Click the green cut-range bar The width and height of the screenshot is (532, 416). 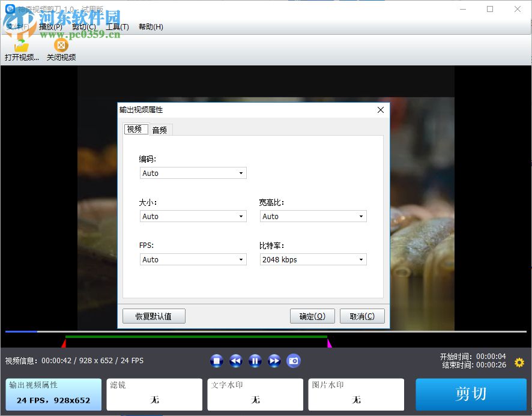click(x=196, y=337)
